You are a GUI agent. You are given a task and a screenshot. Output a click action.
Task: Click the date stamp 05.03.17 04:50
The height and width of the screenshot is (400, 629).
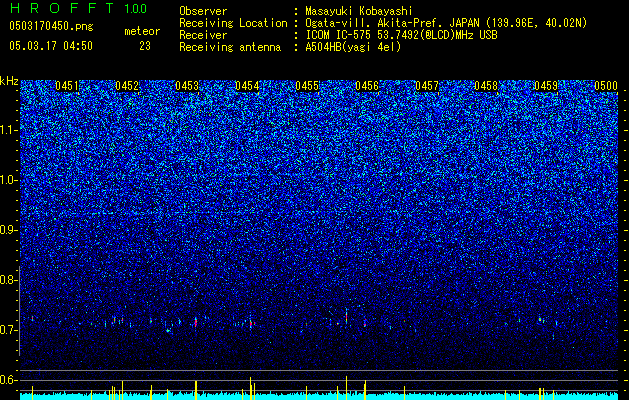51,46
